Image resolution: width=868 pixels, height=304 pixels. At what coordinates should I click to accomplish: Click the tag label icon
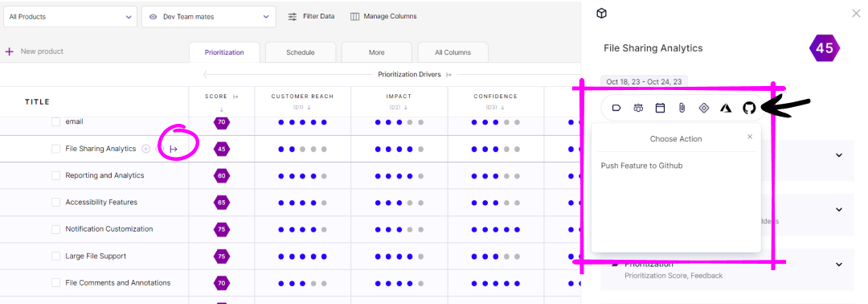pos(616,108)
